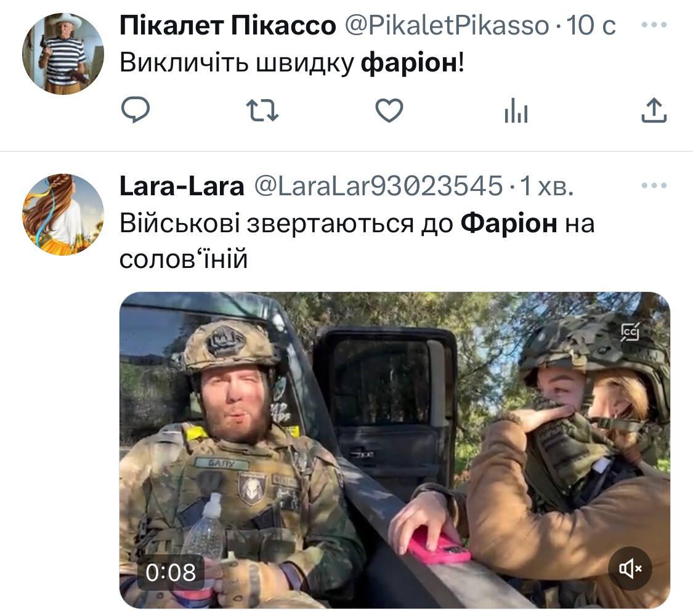Open the display name Пікалет Пікассо

(x=227, y=25)
